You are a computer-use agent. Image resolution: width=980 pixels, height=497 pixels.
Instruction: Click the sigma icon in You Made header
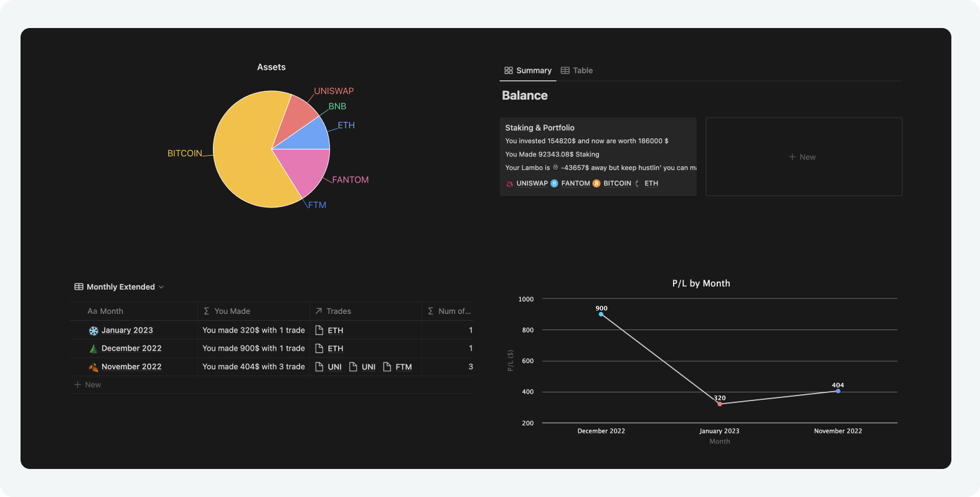point(207,311)
